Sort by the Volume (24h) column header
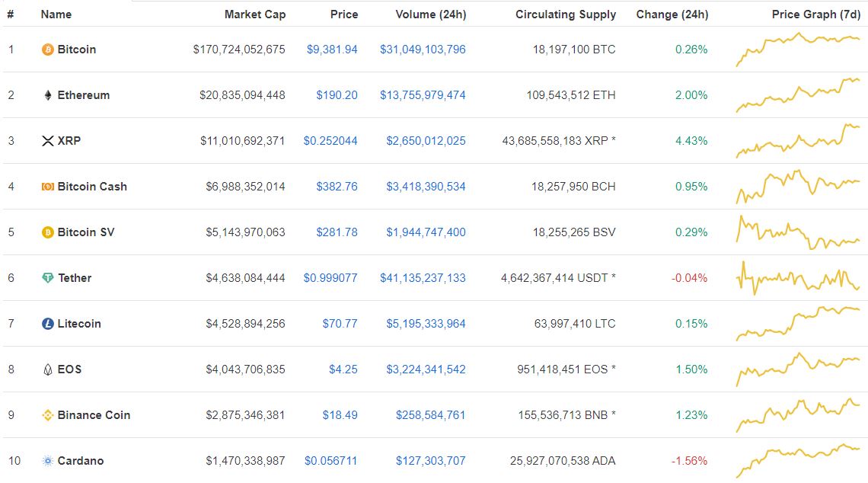 coord(431,14)
